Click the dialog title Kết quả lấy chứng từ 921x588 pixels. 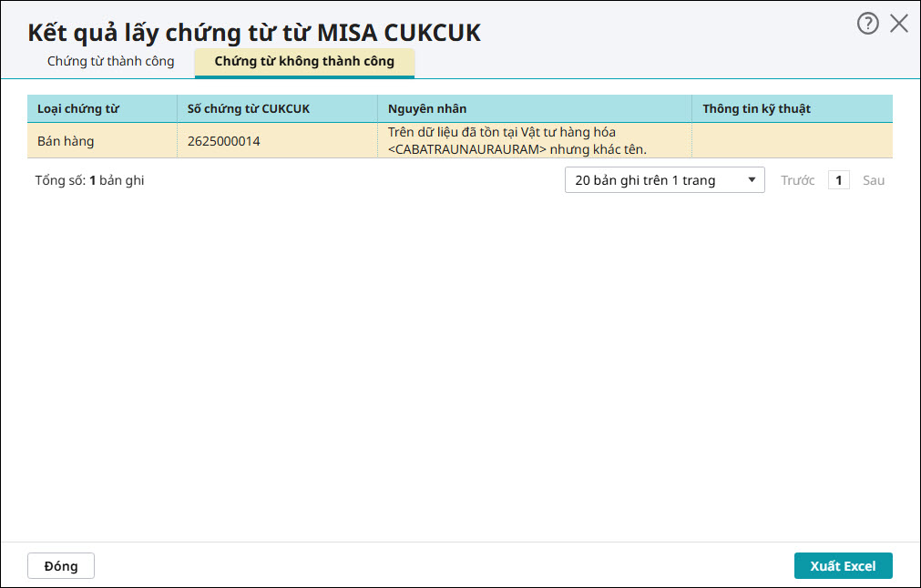tap(253, 33)
